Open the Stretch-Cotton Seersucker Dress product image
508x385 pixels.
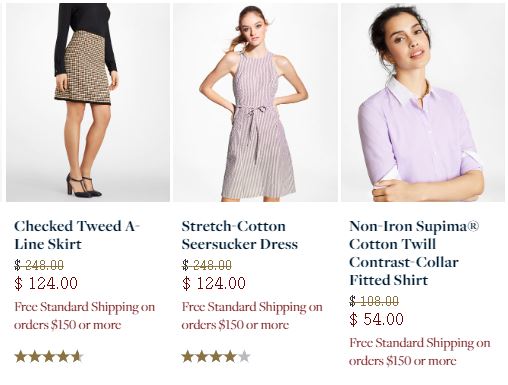[x=255, y=102]
